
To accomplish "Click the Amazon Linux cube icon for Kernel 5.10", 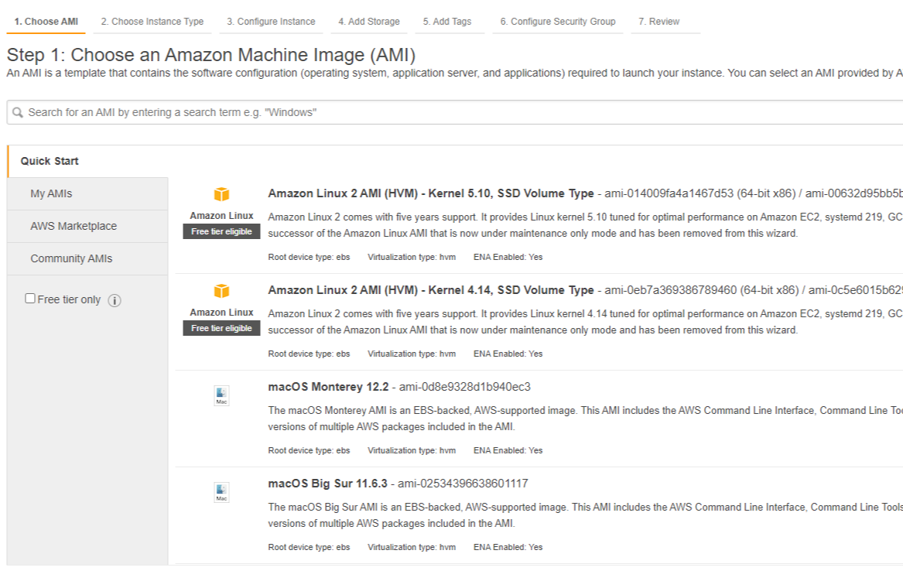I will point(222,194).
